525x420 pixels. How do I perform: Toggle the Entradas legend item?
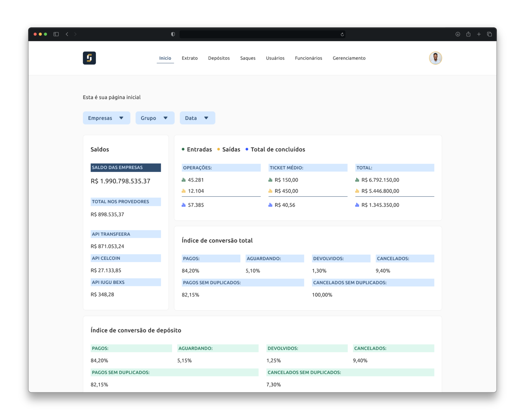tap(197, 149)
